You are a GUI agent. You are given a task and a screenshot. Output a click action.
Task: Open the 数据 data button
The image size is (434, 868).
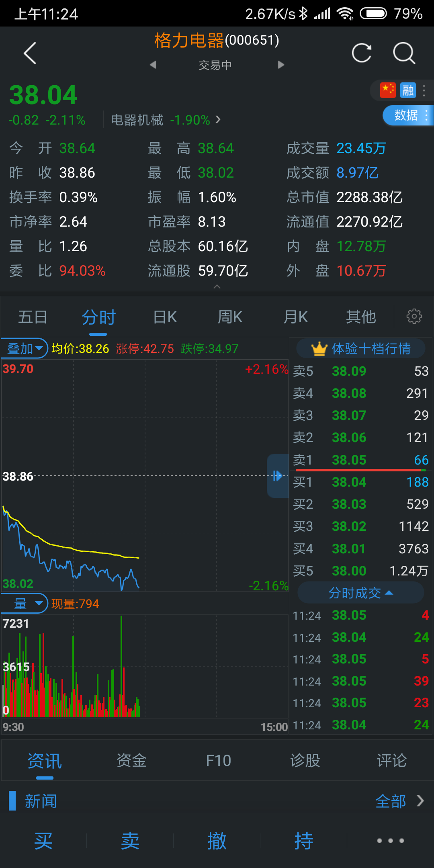point(408,116)
